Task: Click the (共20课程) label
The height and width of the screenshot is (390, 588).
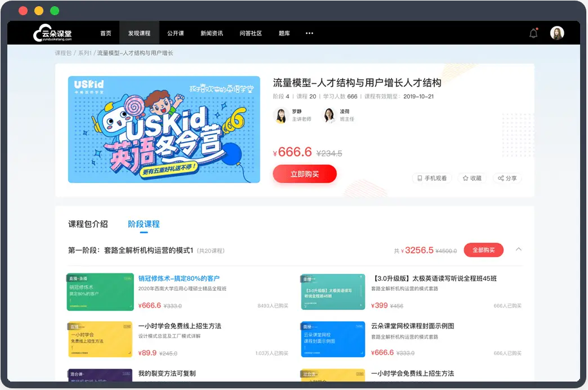Action: pyautogui.click(x=211, y=251)
